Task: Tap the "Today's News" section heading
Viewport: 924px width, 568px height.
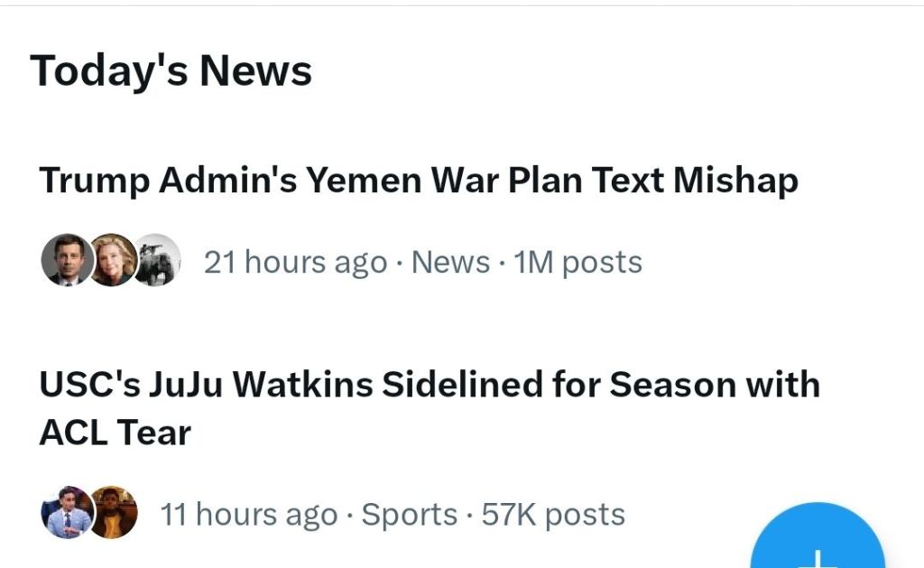Action: [171, 70]
